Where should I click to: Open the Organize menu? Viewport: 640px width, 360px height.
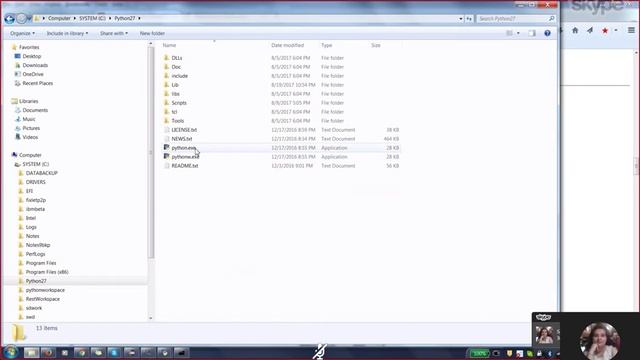pos(22,33)
